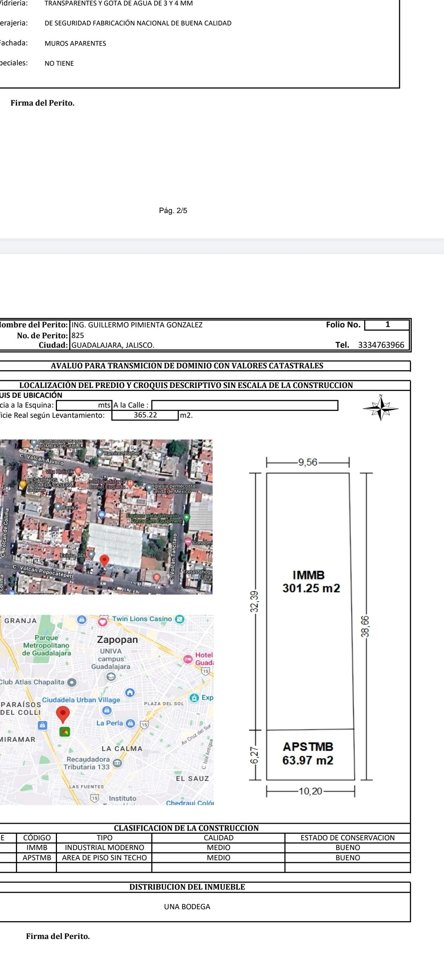Click the compass rose north indicator

tap(380, 408)
